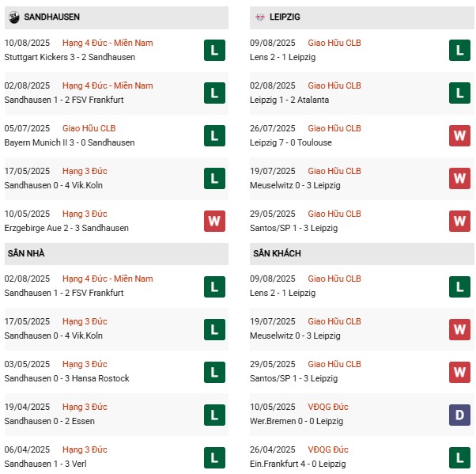Click the Sandhausen club logo icon
Viewport: 476px width, 474px height.
(14, 17)
